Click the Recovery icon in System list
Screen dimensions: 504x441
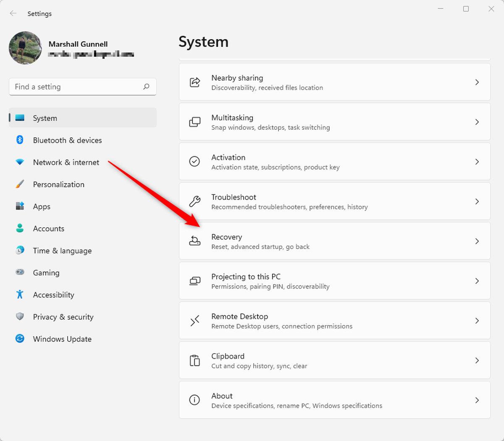click(x=195, y=241)
